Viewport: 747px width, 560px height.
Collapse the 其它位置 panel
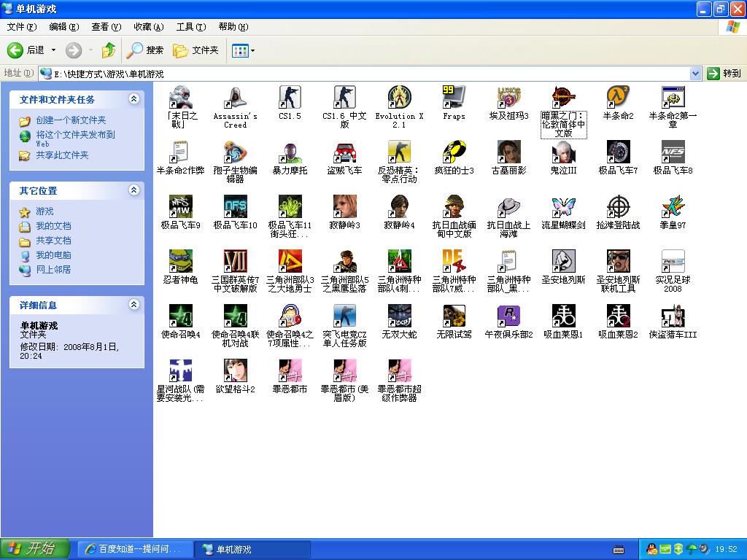[134, 190]
